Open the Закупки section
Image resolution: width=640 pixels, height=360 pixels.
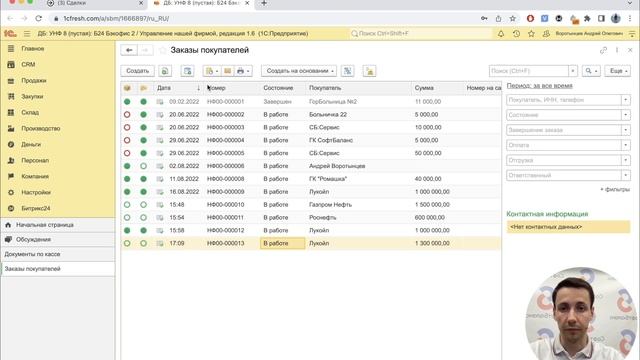click(32, 96)
